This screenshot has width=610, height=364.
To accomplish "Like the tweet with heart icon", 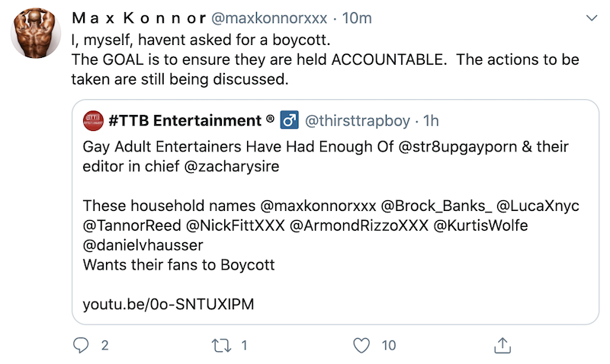I will point(362,345).
